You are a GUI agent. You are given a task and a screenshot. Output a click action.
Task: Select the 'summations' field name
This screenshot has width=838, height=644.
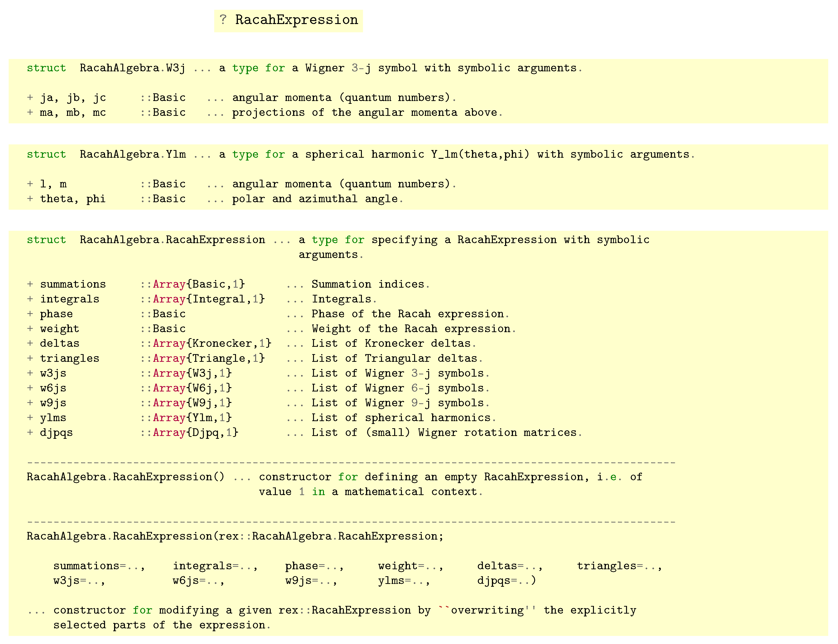[73, 284]
